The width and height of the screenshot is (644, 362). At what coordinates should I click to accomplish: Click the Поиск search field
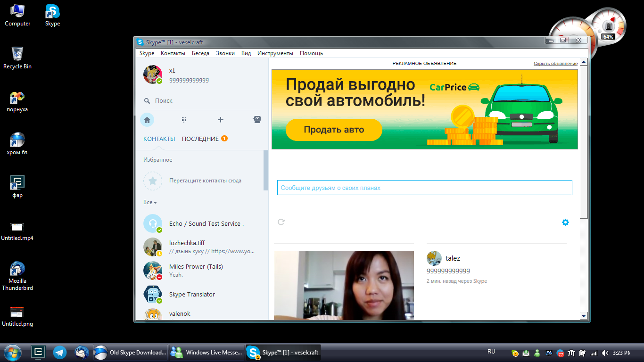click(202, 101)
